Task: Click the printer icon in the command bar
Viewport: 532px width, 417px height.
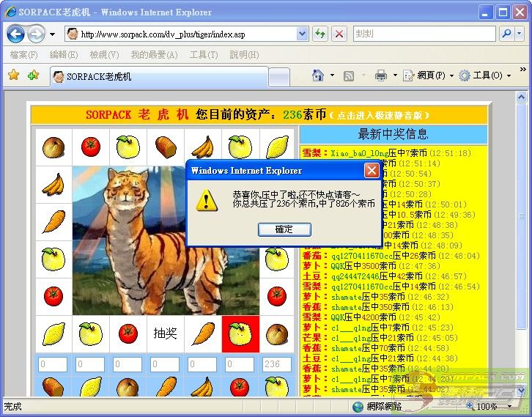Action: point(381,75)
